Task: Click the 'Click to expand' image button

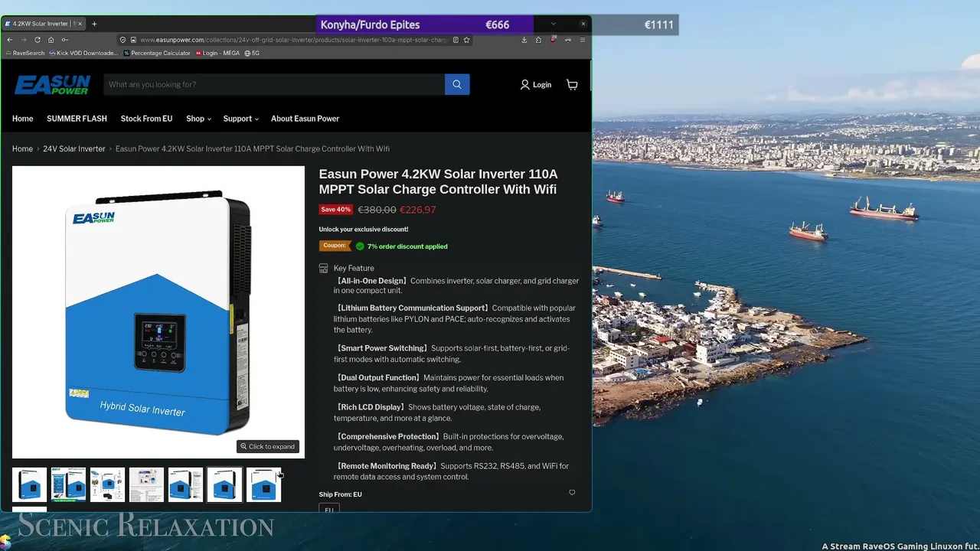Action: click(x=267, y=446)
